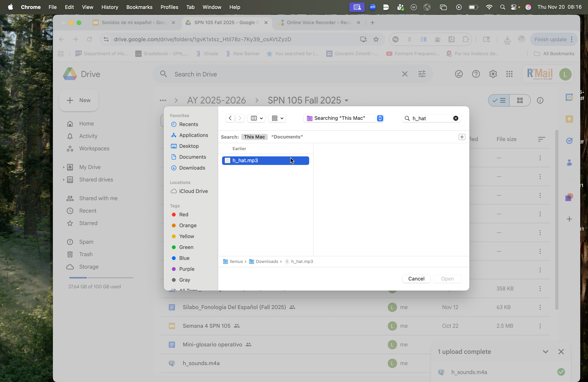Set search scope to Documents

tap(287, 137)
